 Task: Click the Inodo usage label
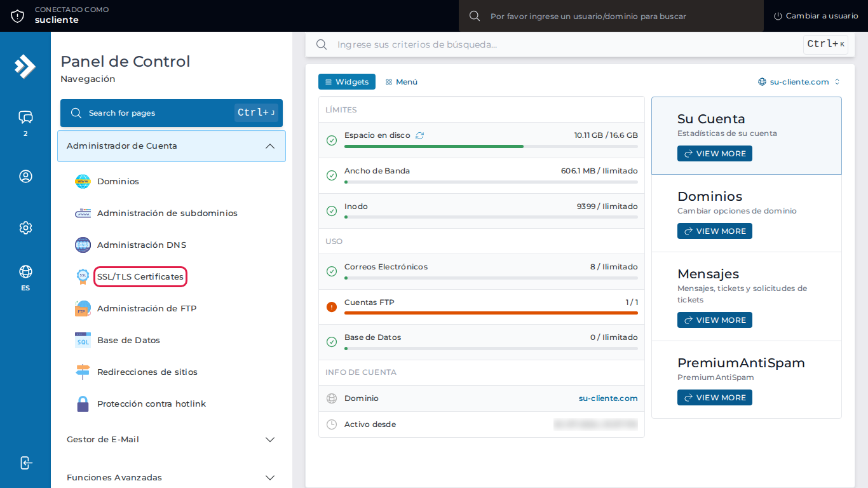point(356,207)
